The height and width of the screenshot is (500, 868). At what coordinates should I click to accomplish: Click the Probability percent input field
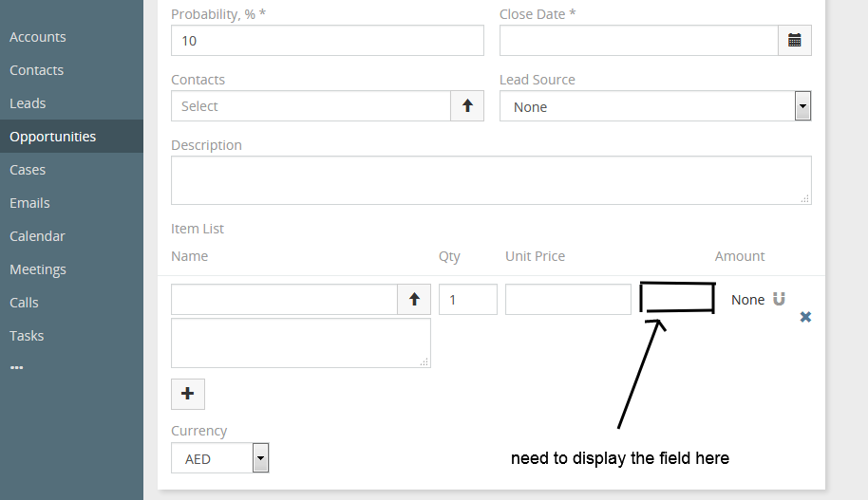(327, 41)
